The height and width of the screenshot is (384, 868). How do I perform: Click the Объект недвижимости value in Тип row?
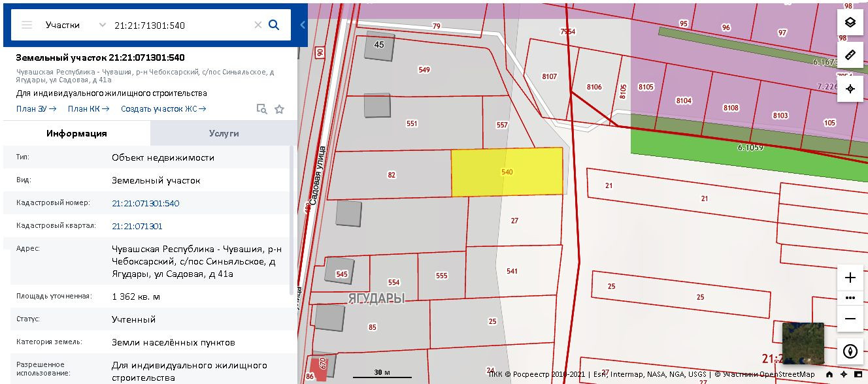coord(163,157)
